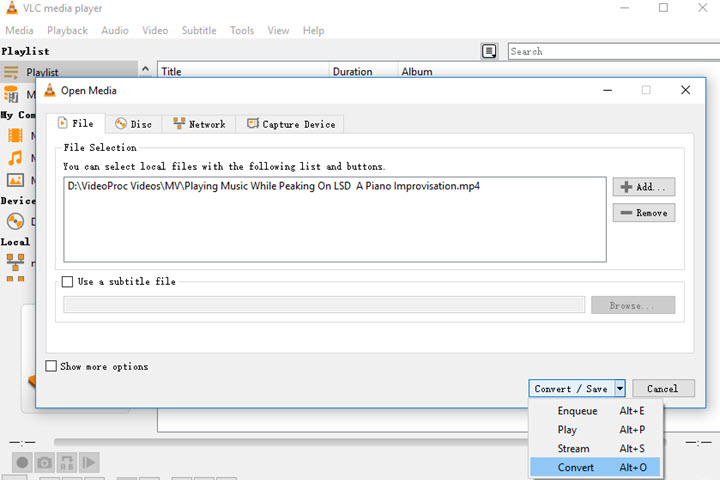Open the Subtitle menu
The image size is (720, 480).
pyautogui.click(x=199, y=30)
